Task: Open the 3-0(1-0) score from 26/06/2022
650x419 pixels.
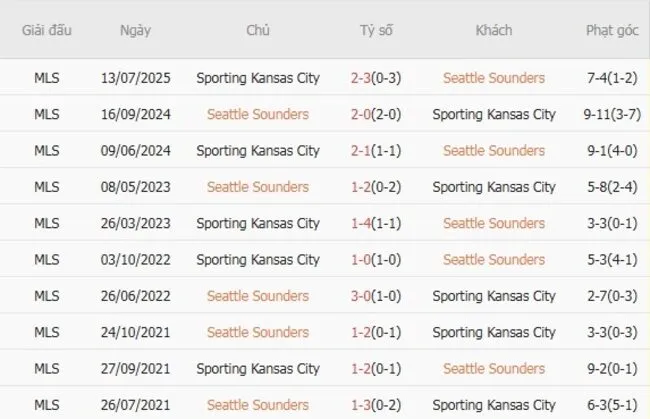Action: coord(376,296)
